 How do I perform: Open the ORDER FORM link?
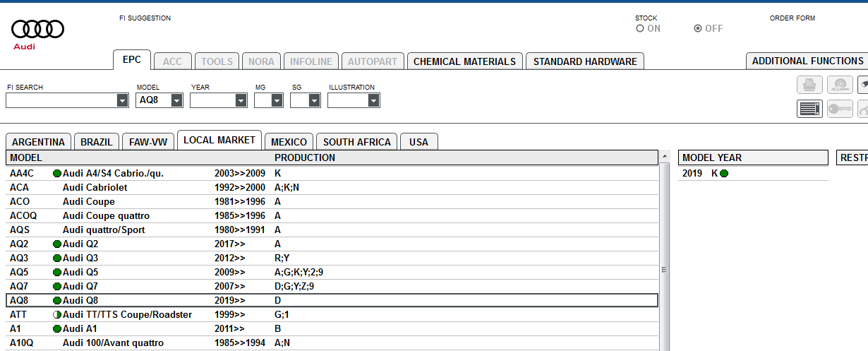(x=792, y=18)
